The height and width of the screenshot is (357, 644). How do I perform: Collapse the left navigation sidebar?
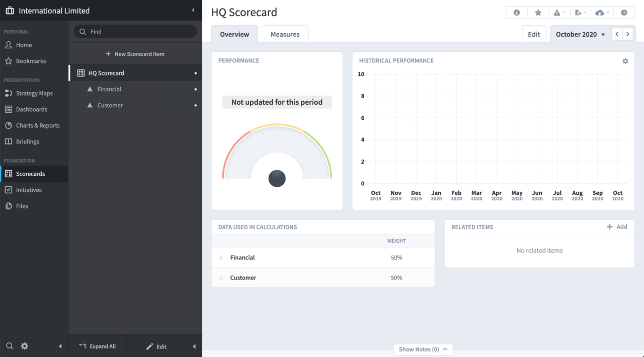point(193,9)
